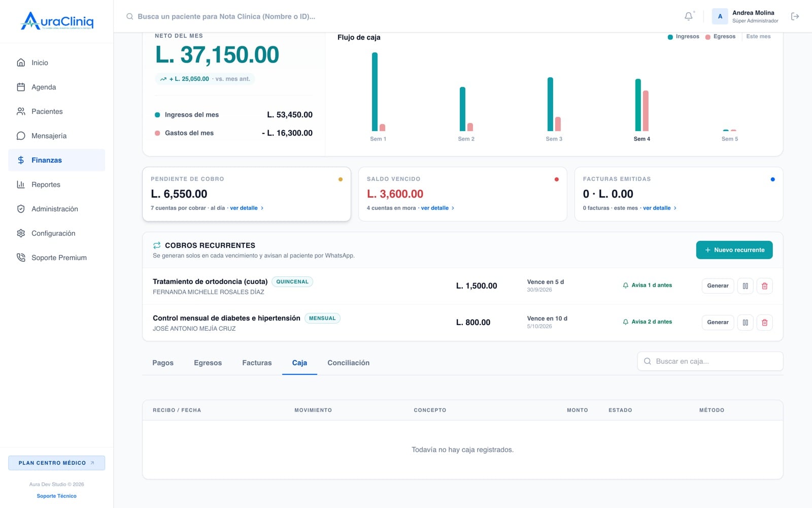Screen dimensions: 812x508
Task: Delete the Tratamiento de ortodoncia recurring charge
Action: pos(764,285)
